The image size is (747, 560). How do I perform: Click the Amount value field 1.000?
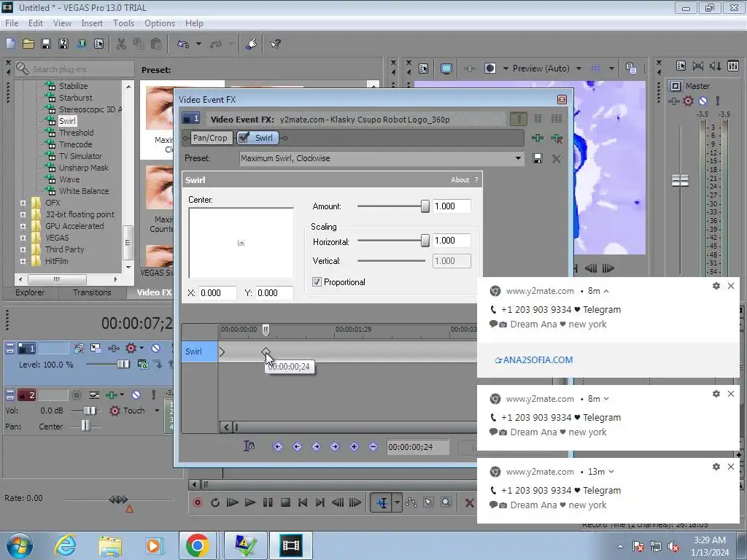451,206
